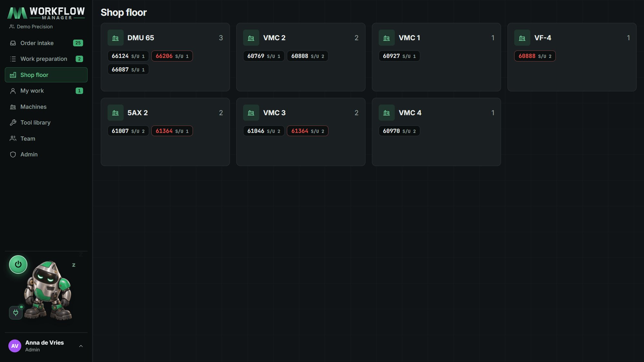Image resolution: width=644 pixels, height=362 pixels.
Task: Click the 5AX 2 machine icon
Action: pyautogui.click(x=115, y=113)
